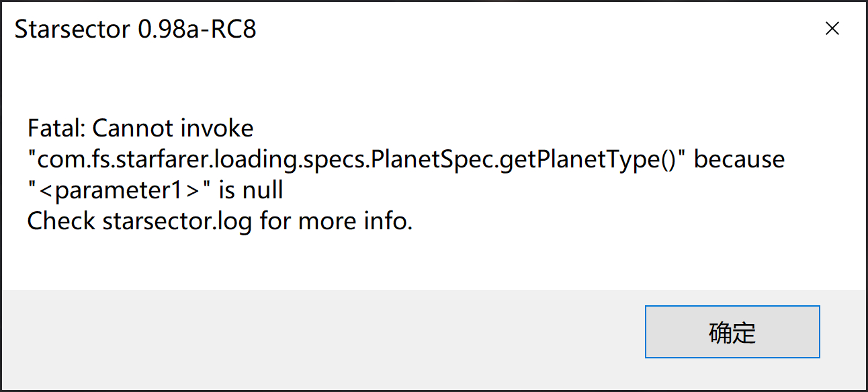This screenshot has width=868, height=392.
Task: Click "starsector.log" in the last line
Action: pyautogui.click(x=177, y=221)
